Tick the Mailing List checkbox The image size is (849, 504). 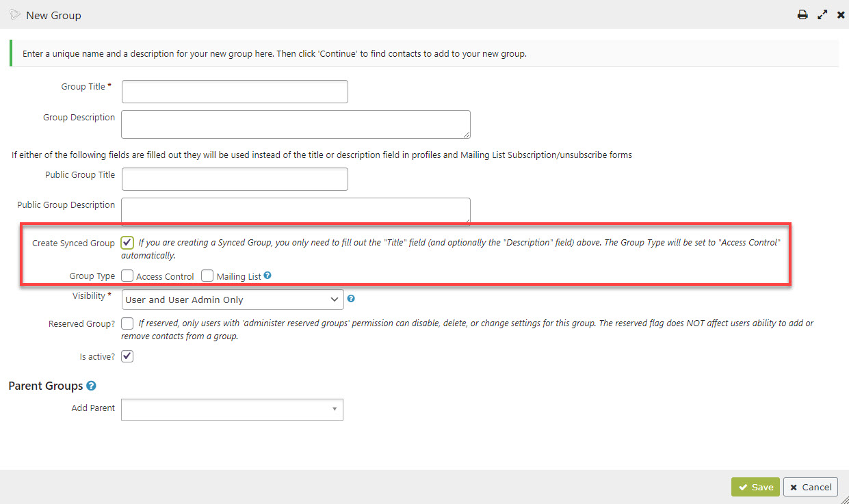click(x=207, y=276)
